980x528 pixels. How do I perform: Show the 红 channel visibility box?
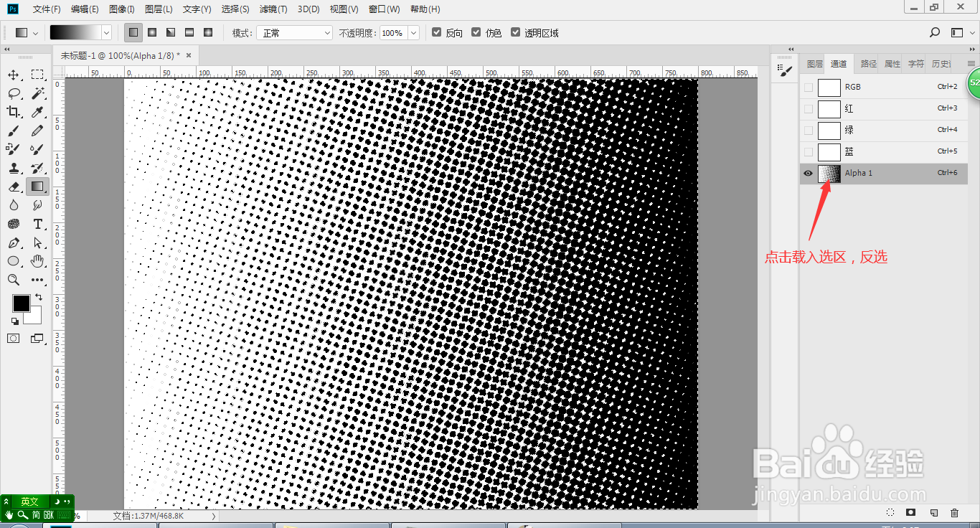coord(809,108)
